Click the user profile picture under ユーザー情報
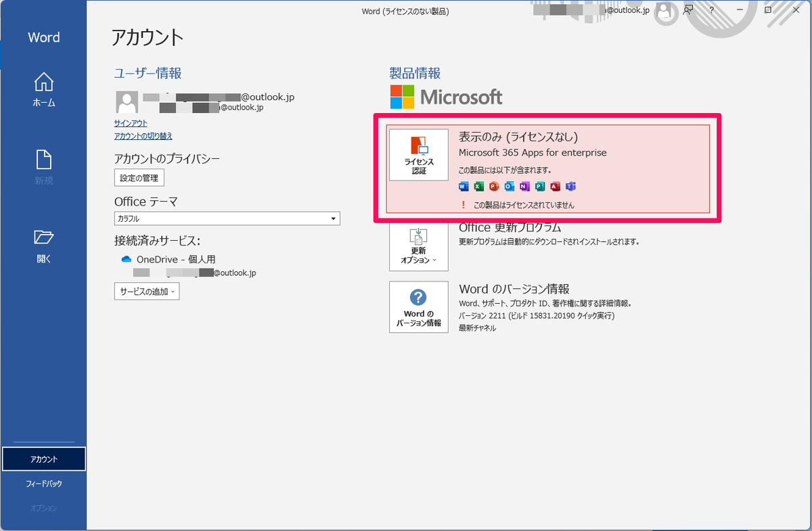This screenshot has width=812, height=531. [127, 101]
